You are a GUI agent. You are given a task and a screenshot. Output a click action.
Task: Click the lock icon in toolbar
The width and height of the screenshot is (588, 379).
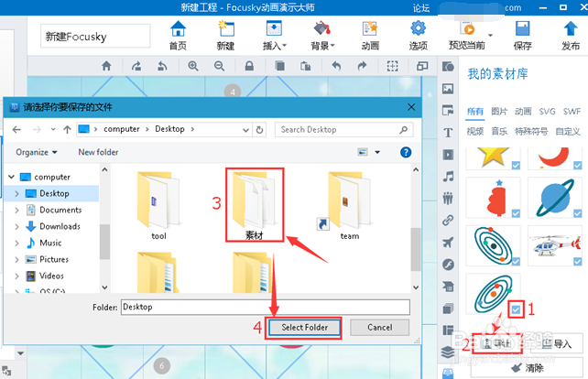[x=249, y=66]
